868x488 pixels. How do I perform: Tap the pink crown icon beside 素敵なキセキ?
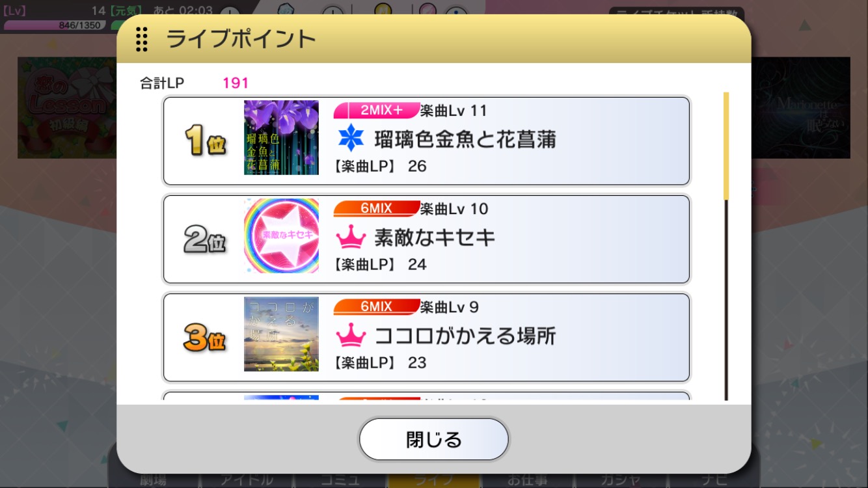351,237
